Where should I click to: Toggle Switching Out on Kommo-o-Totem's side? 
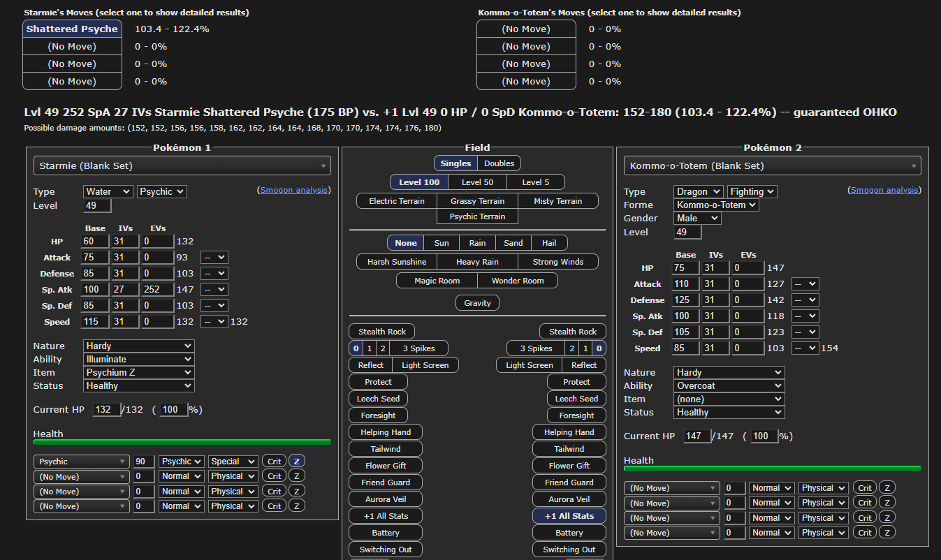click(x=569, y=550)
